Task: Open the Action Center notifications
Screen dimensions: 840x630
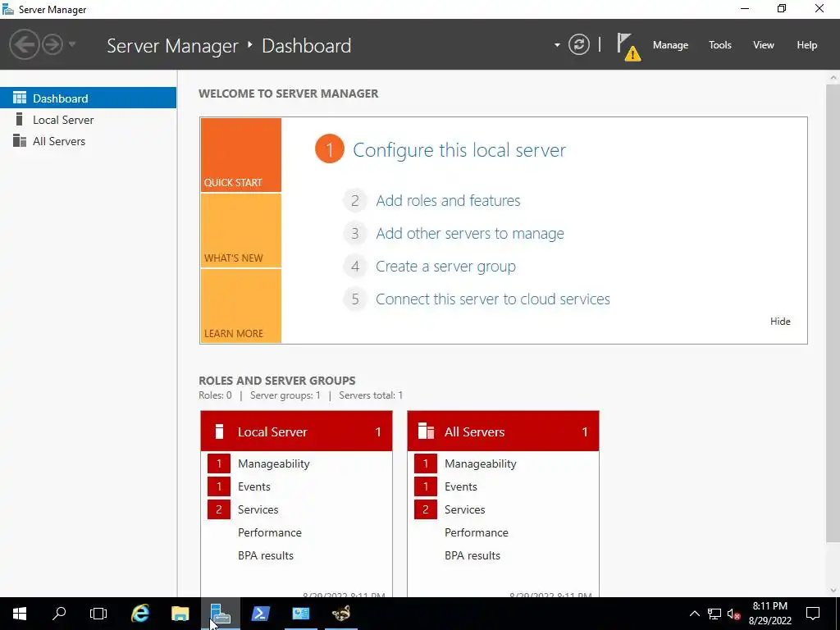Action: pos(813,614)
